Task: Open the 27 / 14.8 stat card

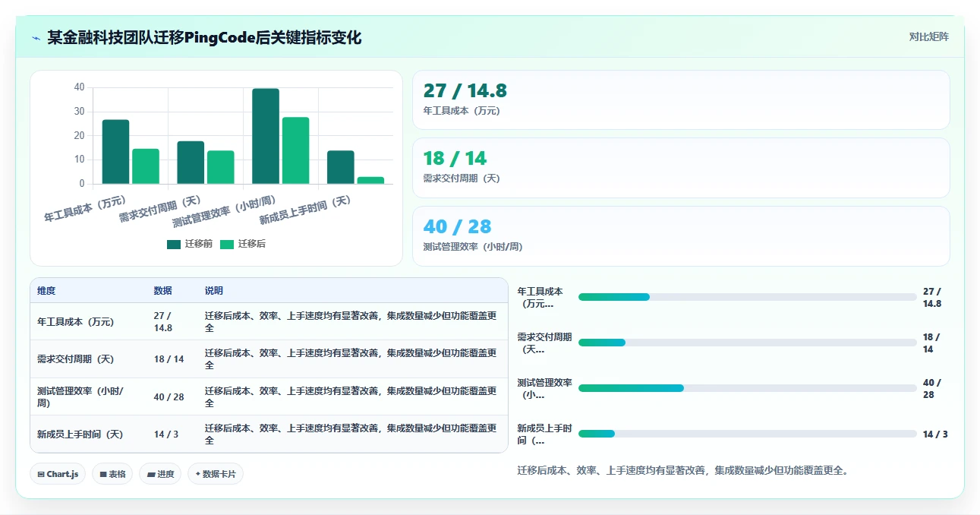Action: coord(681,100)
